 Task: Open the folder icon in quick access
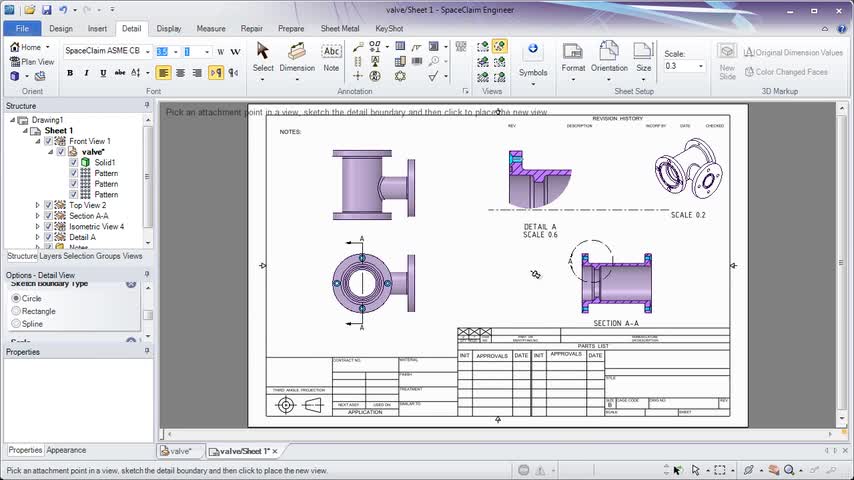(x=29, y=10)
